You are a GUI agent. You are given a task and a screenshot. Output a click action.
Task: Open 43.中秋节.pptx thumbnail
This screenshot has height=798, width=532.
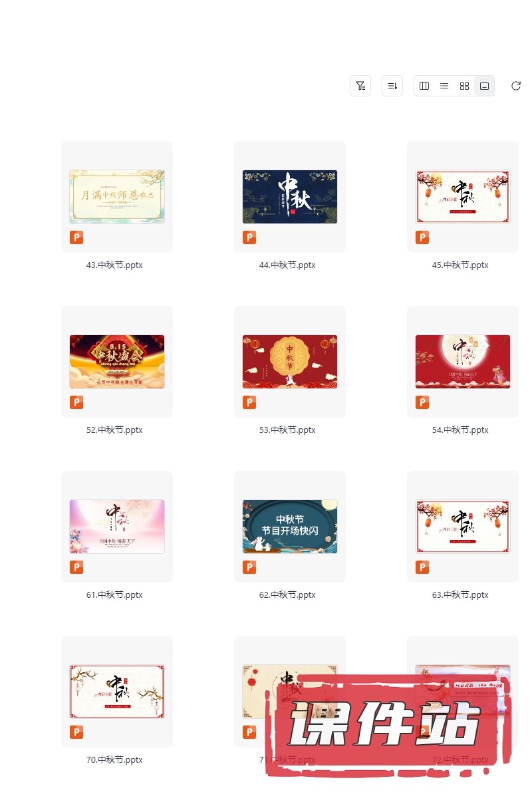pyautogui.click(x=117, y=196)
